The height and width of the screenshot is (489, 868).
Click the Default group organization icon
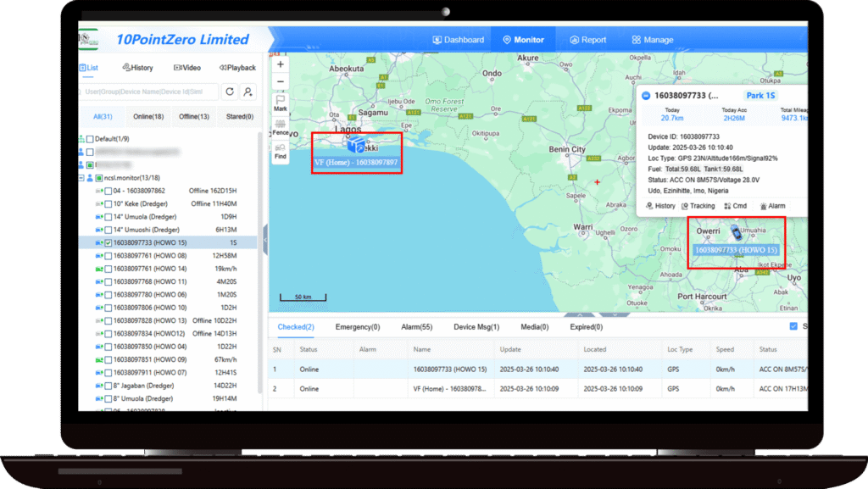(x=81, y=139)
